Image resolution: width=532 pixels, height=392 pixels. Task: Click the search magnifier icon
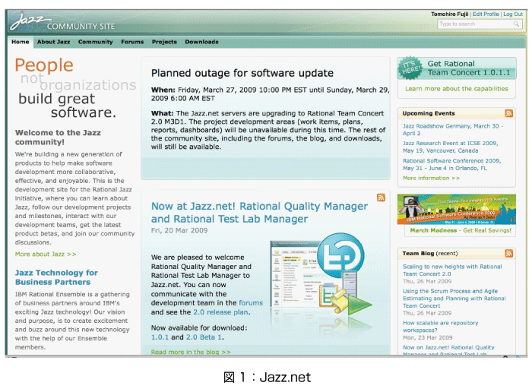pyautogui.click(x=516, y=24)
